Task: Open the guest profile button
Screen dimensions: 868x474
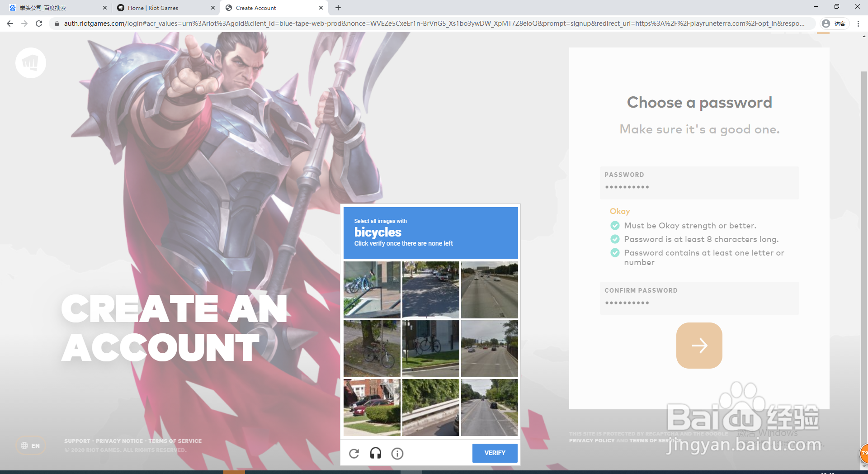Action: click(x=835, y=24)
